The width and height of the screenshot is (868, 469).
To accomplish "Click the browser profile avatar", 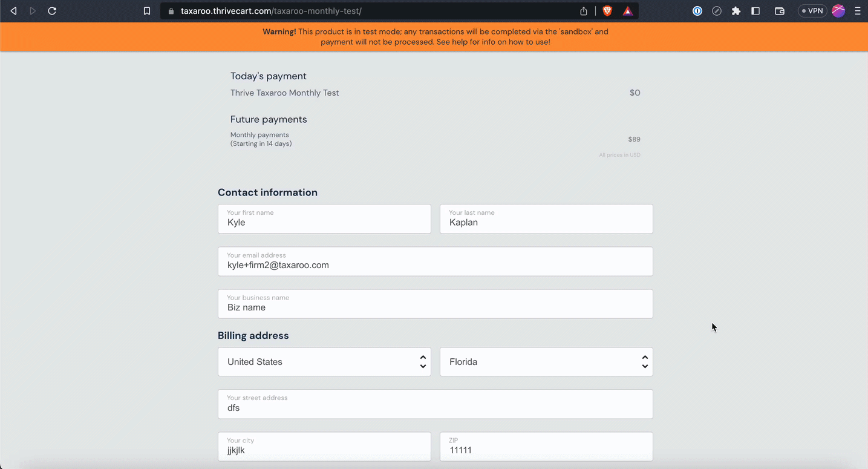I will click(838, 11).
